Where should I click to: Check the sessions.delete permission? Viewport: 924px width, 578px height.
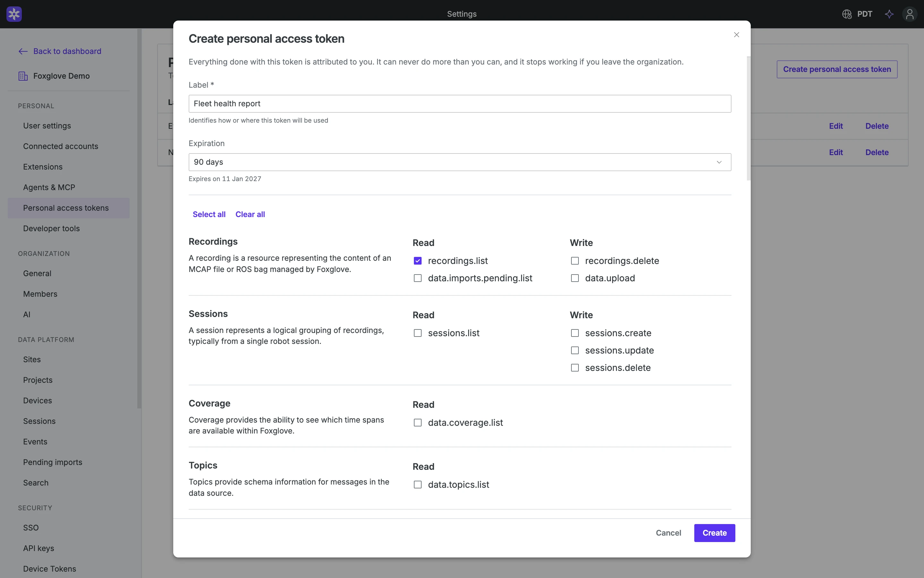coord(575,368)
